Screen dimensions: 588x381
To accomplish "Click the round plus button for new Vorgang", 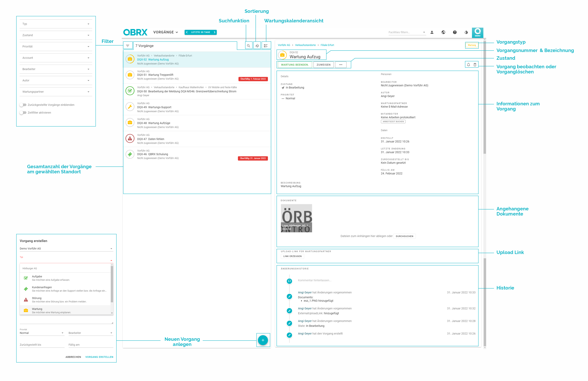I will [263, 340].
